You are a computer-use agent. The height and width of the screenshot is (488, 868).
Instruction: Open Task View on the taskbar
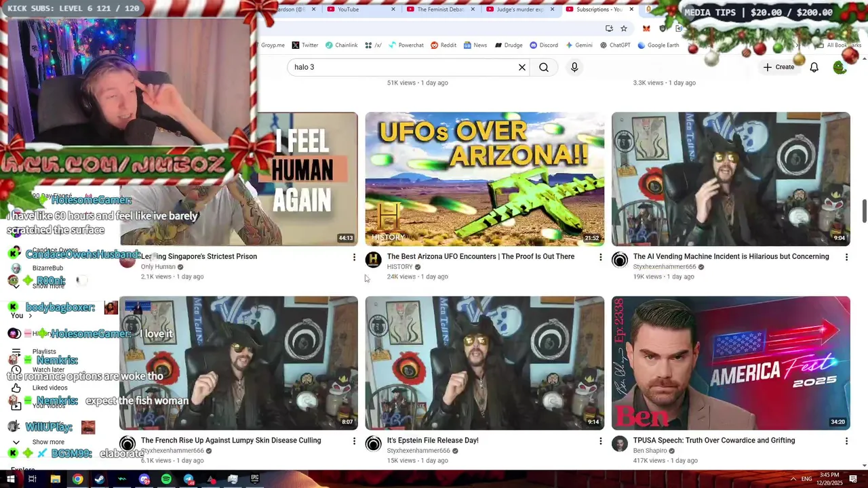click(32, 479)
